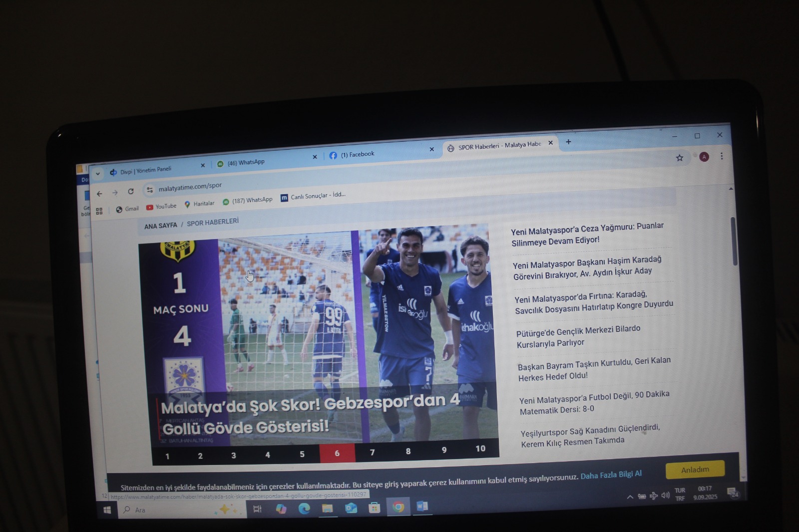
Task: Open Microsoft Edge from the taskbar
Action: point(304,508)
